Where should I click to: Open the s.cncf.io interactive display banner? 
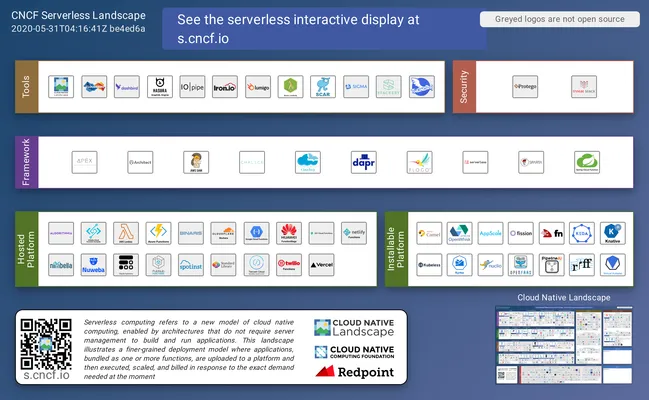[324, 29]
